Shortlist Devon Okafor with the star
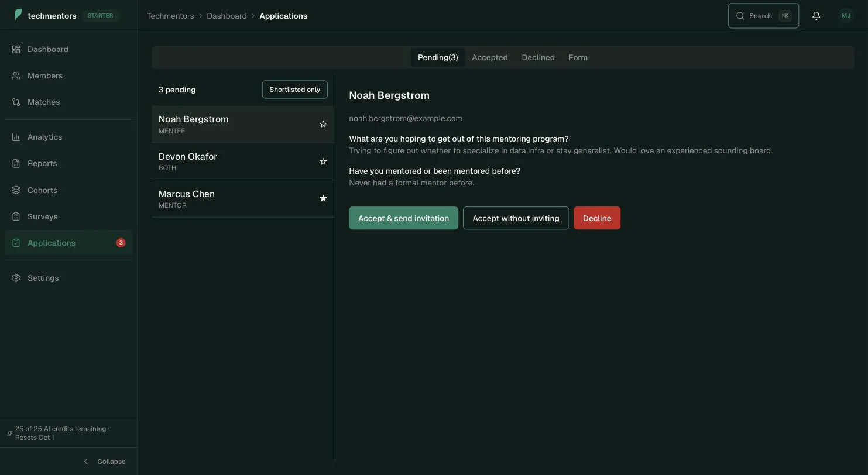This screenshot has height=475, width=868. [323, 161]
